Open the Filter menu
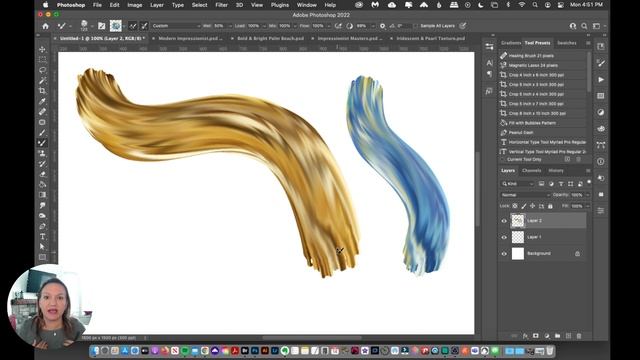 click(x=221, y=5)
